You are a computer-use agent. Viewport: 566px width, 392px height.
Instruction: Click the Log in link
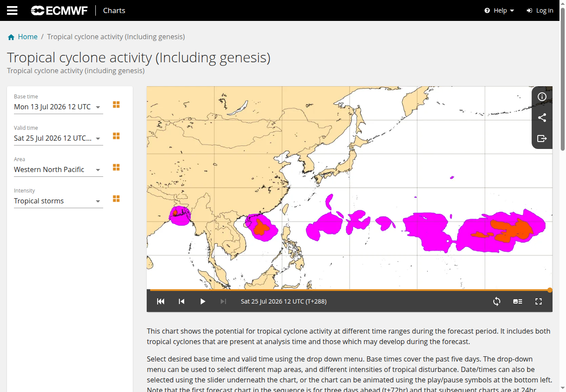[x=540, y=10]
